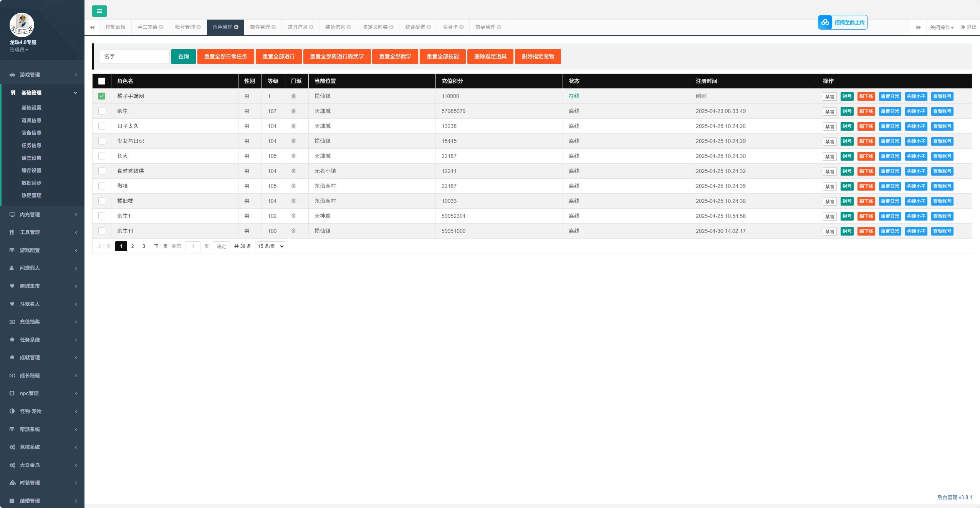
Task: Expand the 商城集市 sidebar menu
Action: (42, 286)
